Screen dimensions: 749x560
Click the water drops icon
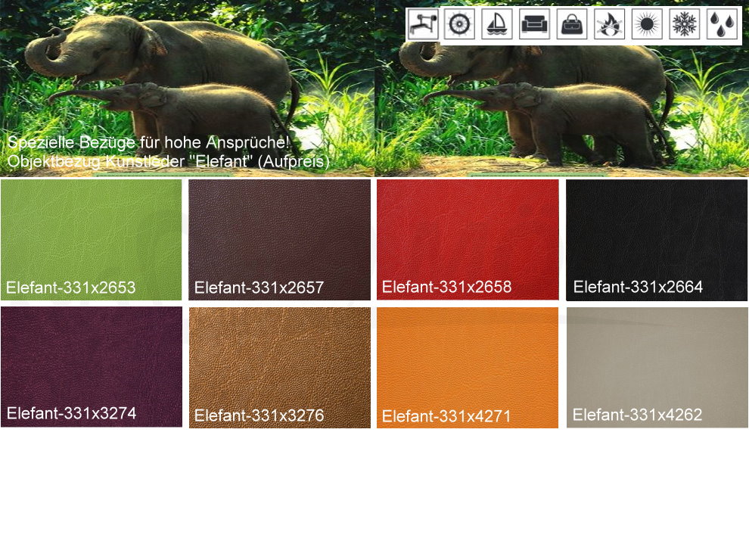(x=722, y=24)
